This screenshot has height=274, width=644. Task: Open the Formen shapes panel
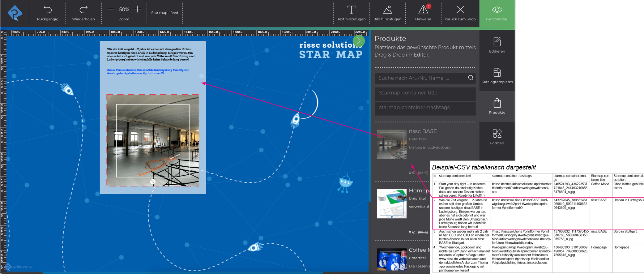(x=497, y=137)
